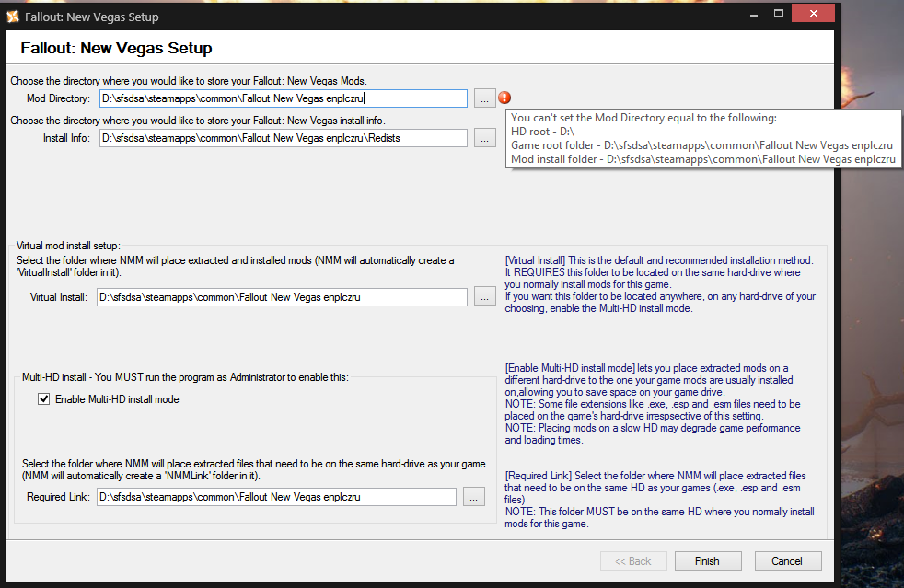Browse for the Required Link folder
The width and height of the screenshot is (904, 588).
click(x=473, y=497)
